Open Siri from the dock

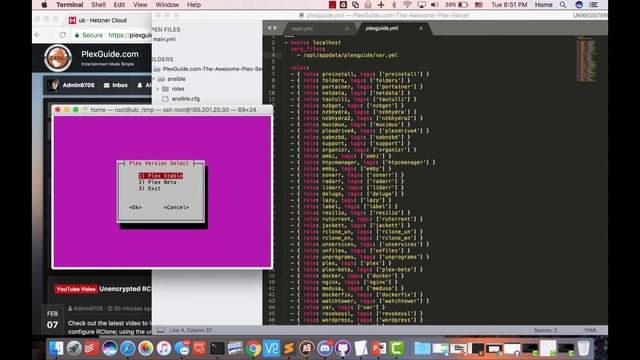110,348
